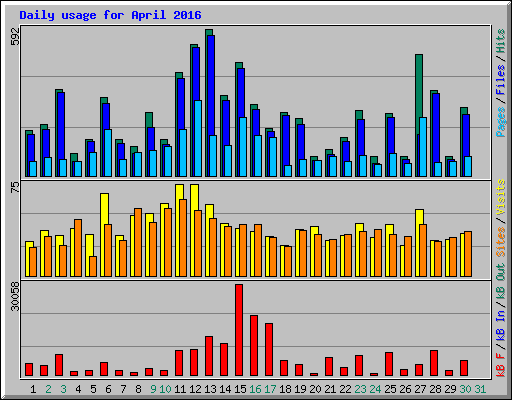This screenshot has width=512, height=400.
Task: Click day 11 on the x-axis
Action: 180,389
